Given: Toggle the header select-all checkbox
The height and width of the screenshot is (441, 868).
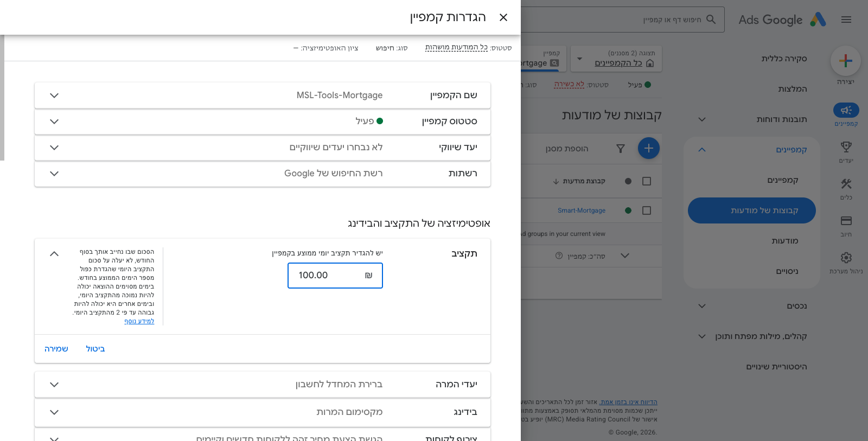Looking at the screenshot, I should click(x=647, y=181).
